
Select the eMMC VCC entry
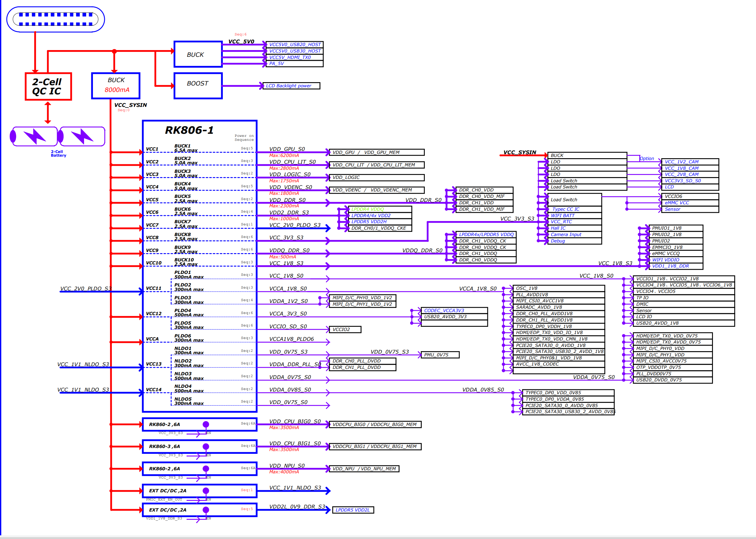click(690, 203)
